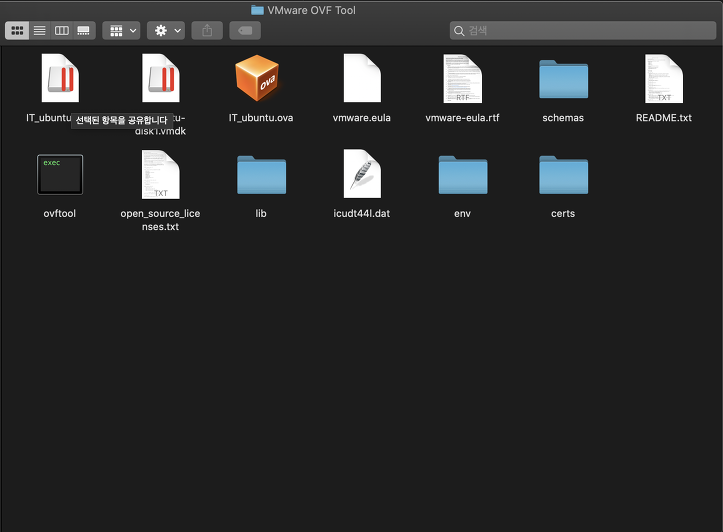Click the schemas folder name label

[x=563, y=118]
